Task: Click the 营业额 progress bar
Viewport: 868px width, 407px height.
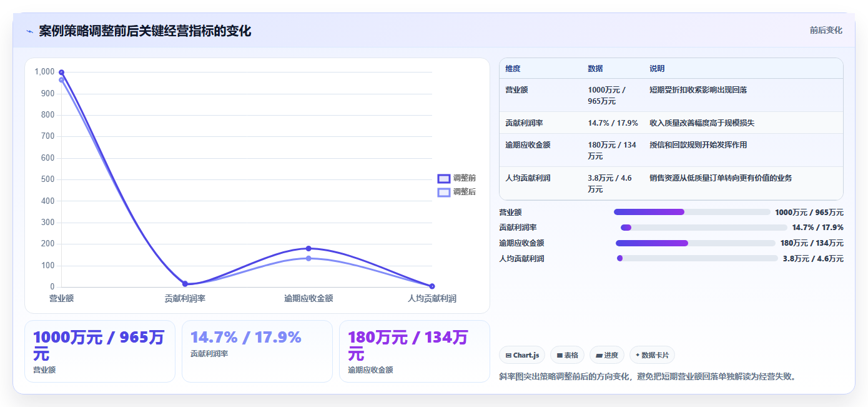Action: [x=692, y=212]
